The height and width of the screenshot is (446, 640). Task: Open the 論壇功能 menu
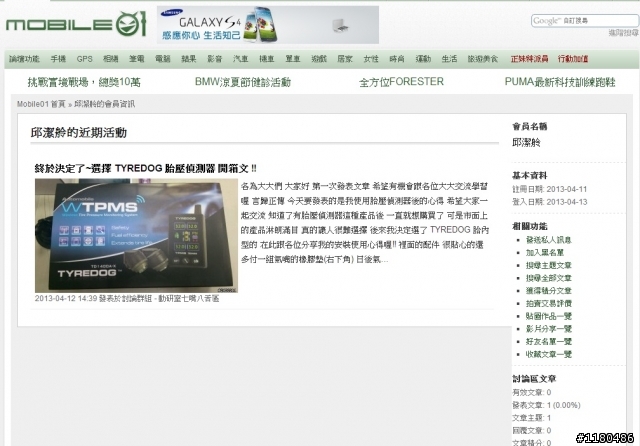(x=24, y=59)
